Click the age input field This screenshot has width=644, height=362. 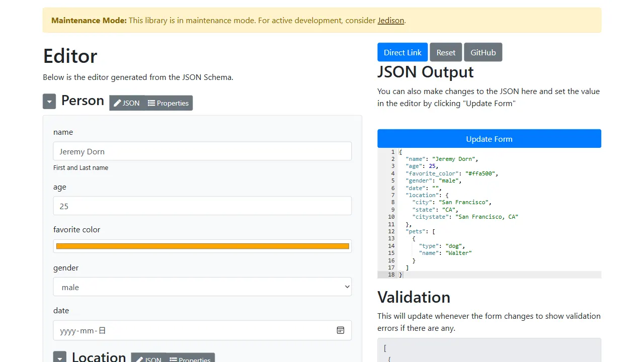pos(202,206)
